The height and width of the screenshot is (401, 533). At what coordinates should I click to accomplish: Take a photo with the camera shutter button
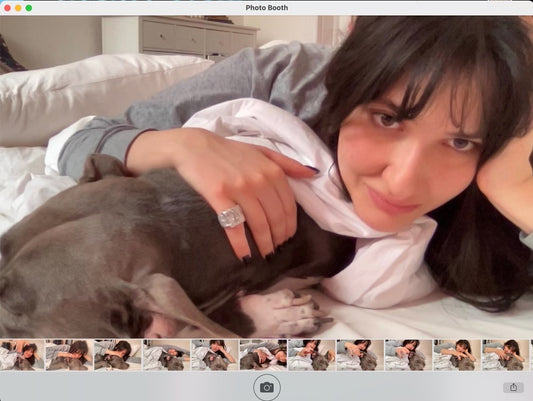267,387
